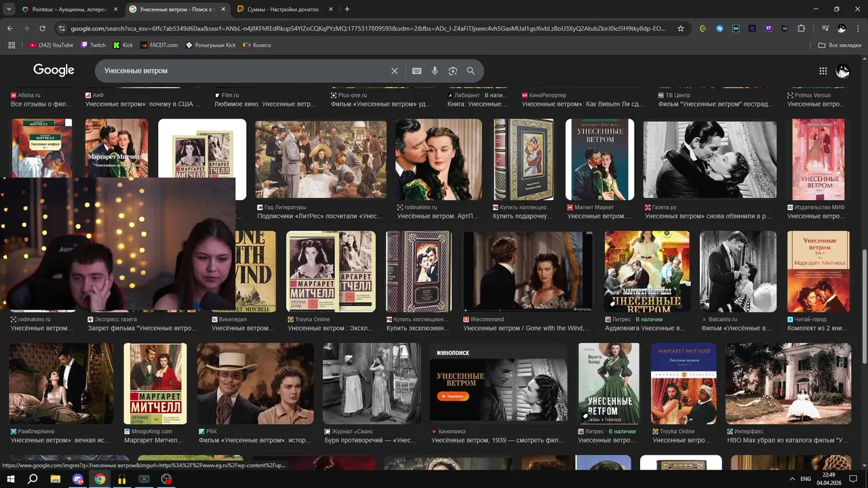Open Google Lens image search
The image size is (868, 488).
(x=452, y=70)
